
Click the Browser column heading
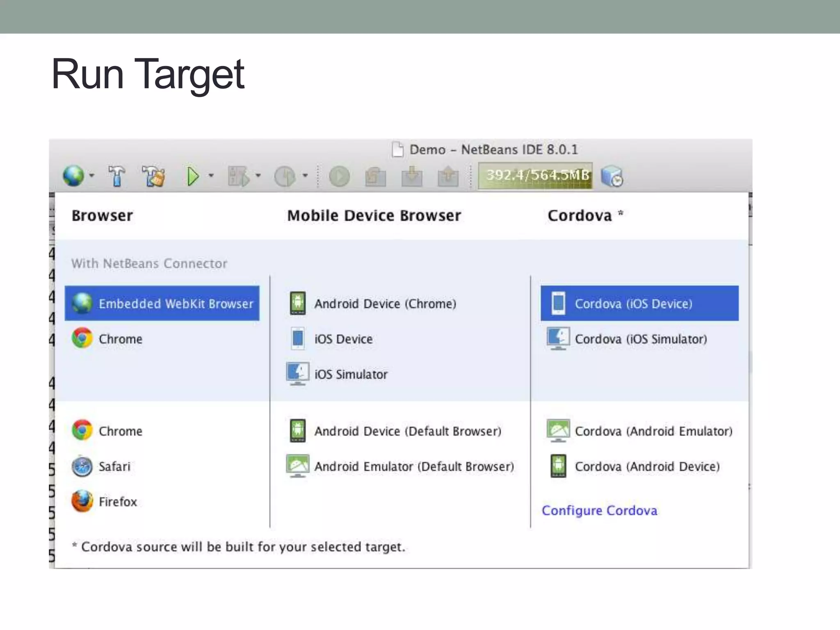(x=102, y=216)
